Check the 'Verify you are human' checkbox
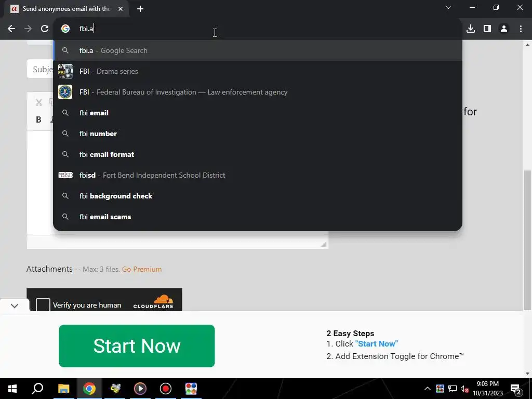The height and width of the screenshot is (399, 532). (x=43, y=304)
